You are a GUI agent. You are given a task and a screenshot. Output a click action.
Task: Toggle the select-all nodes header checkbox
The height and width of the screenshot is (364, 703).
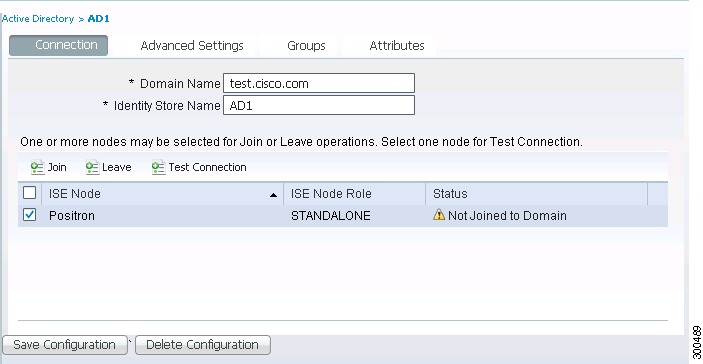tap(29, 193)
